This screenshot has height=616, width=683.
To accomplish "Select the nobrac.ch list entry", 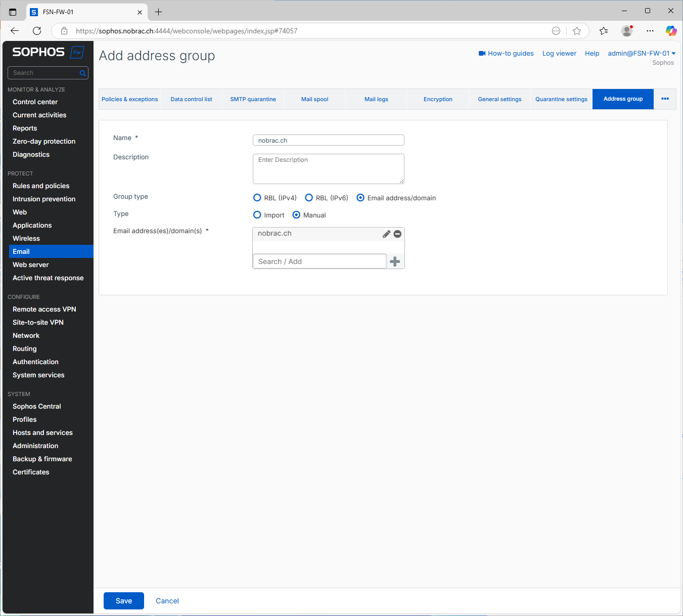I will 275,233.
